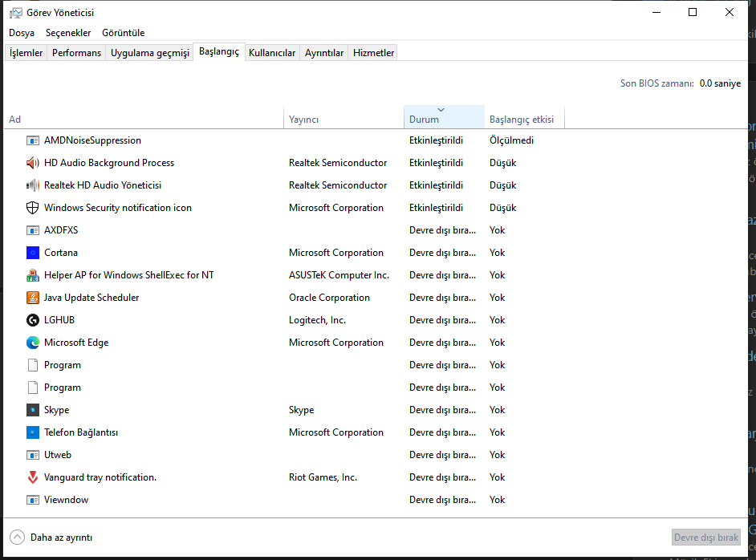This screenshot has width=756, height=560.
Task: Click the Vanguard tray notification icon
Action: [x=32, y=477]
